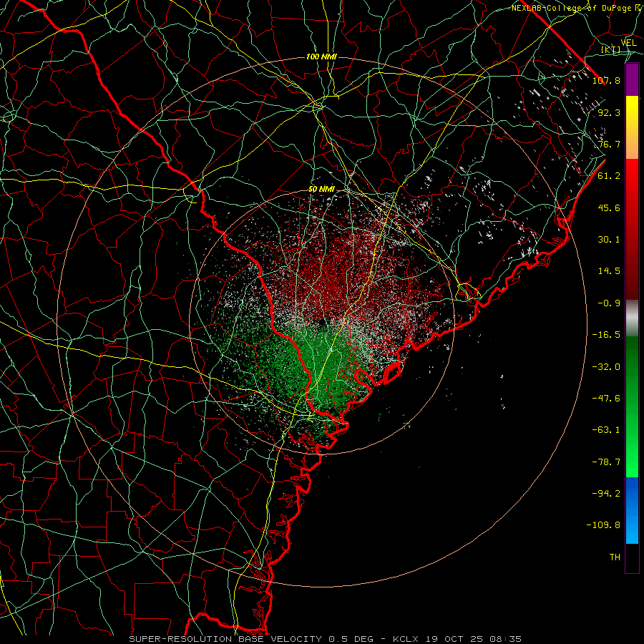The height and width of the screenshot is (644, 644).
Task: Click the -32.0 value on the velocity scale
Action: tap(606, 367)
